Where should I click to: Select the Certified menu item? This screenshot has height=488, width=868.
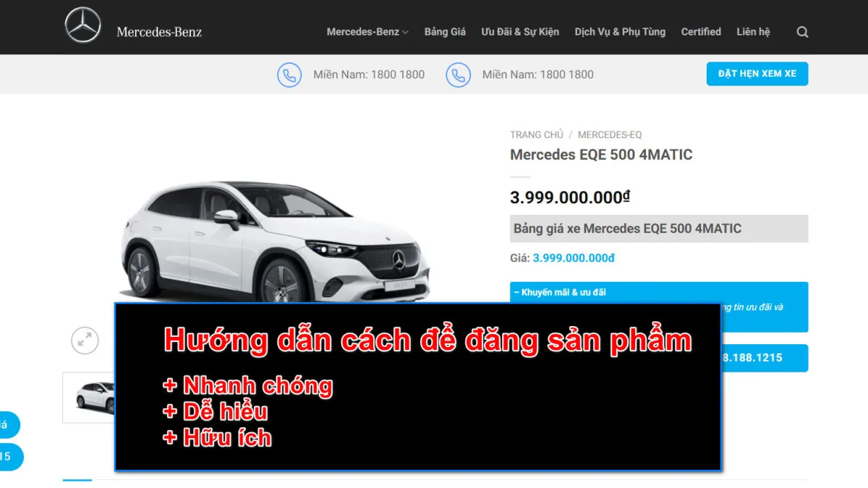701,32
